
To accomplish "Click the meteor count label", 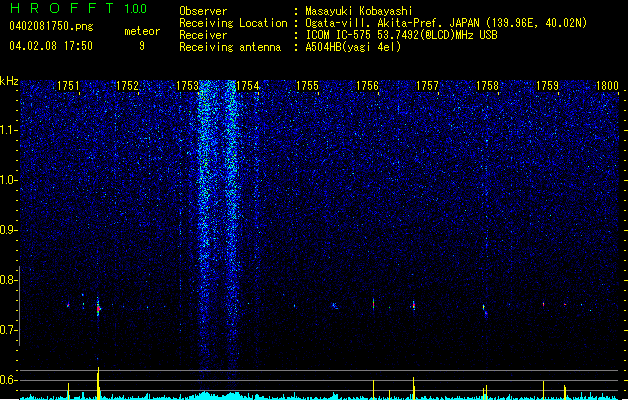I will pos(142,31).
